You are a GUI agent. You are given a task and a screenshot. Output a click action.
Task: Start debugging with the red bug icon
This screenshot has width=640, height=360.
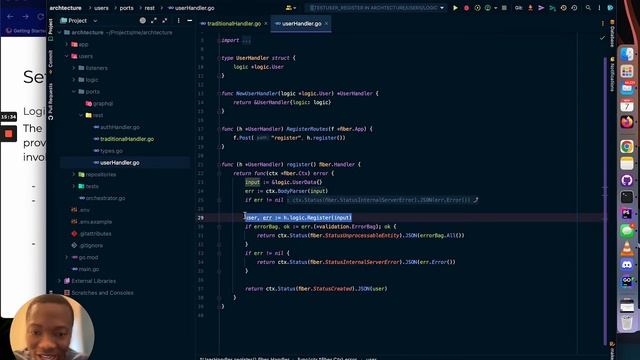click(466, 8)
